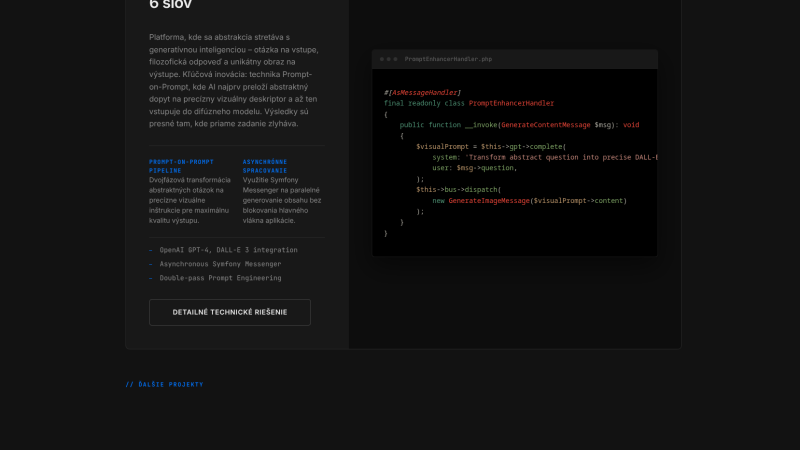Click the three window dots of code panel
Viewport: 800px width, 450px height.
(x=388, y=59)
